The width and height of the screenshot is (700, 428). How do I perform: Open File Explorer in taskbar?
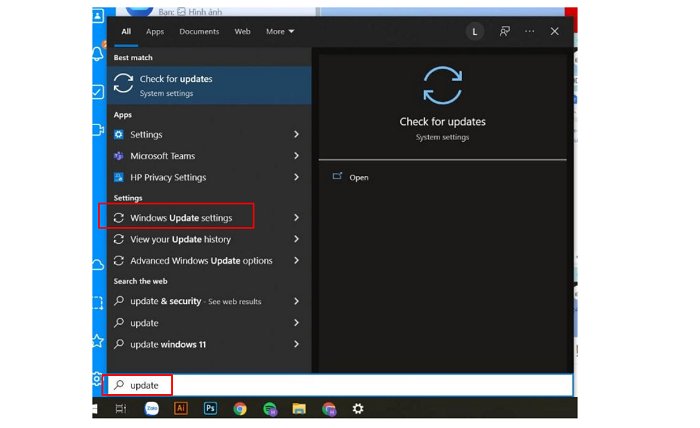[x=299, y=408]
